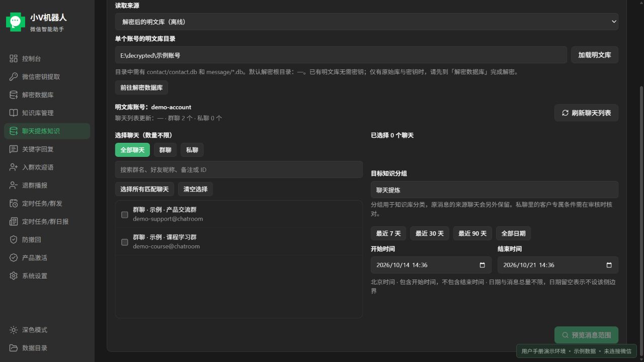Switch to the 全部聊天 filter tab
Image resolution: width=644 pixels, height=362 pixels.
click(x=132, y=150)
